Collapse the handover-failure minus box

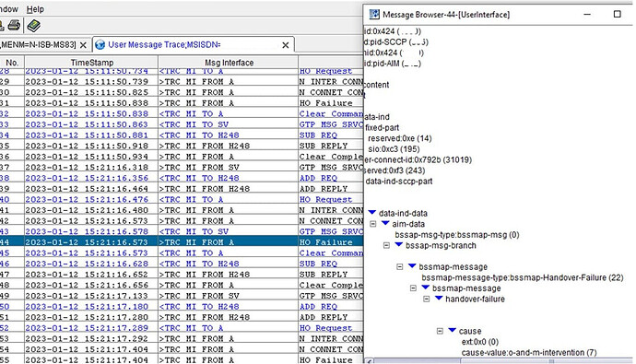[427, 299]
